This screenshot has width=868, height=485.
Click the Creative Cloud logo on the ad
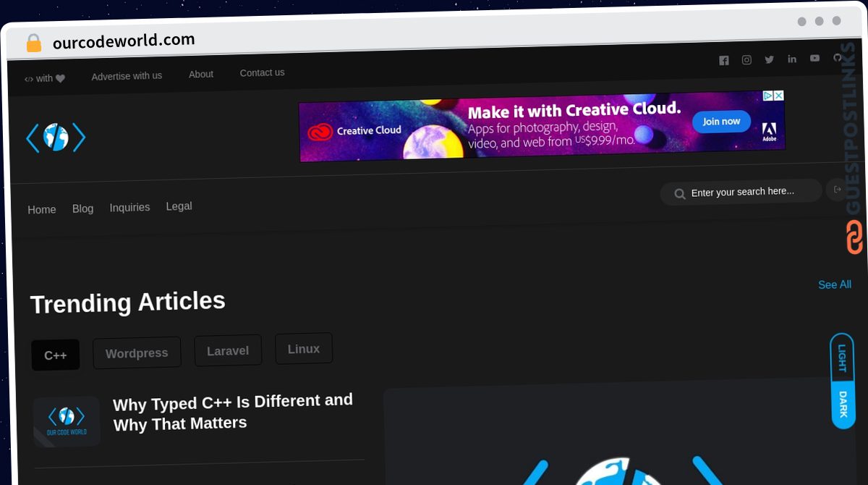[354, 131]
